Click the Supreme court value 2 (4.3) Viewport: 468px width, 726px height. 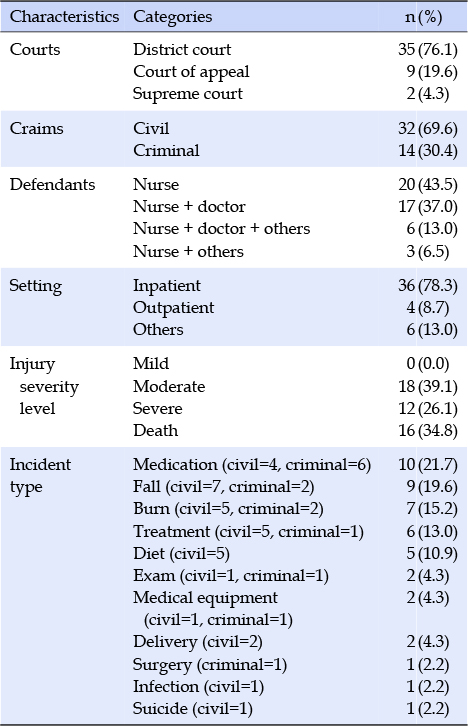[x=428, y=94]
